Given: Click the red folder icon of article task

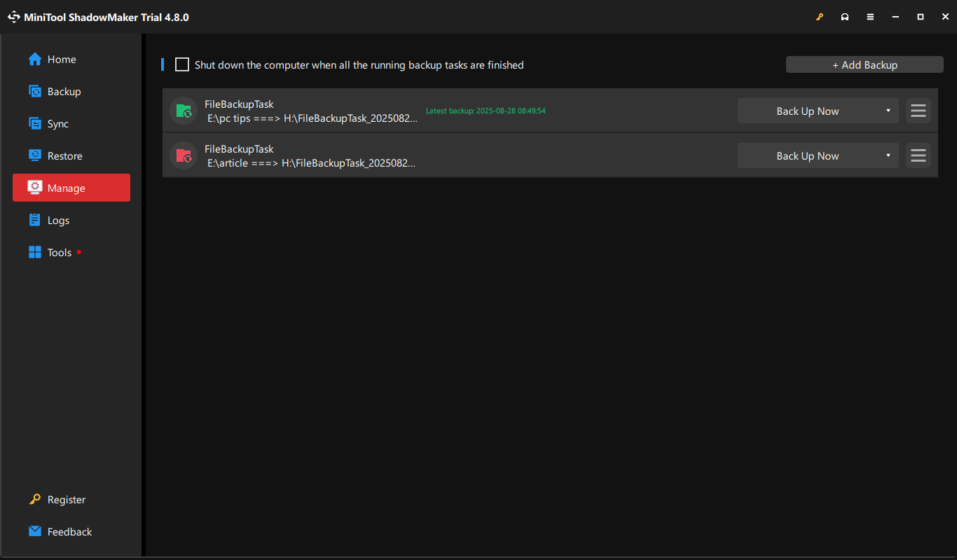Looking at the screenshot, I should pos(184,155).
